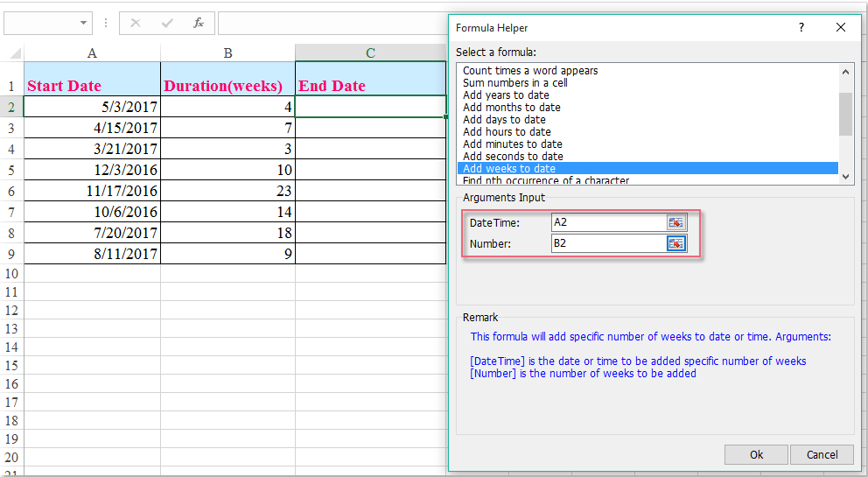The image size is (868, 477).
Task: Click cell with date 11/17/2016
Action: pyautogui.click(x=93, y=191)
